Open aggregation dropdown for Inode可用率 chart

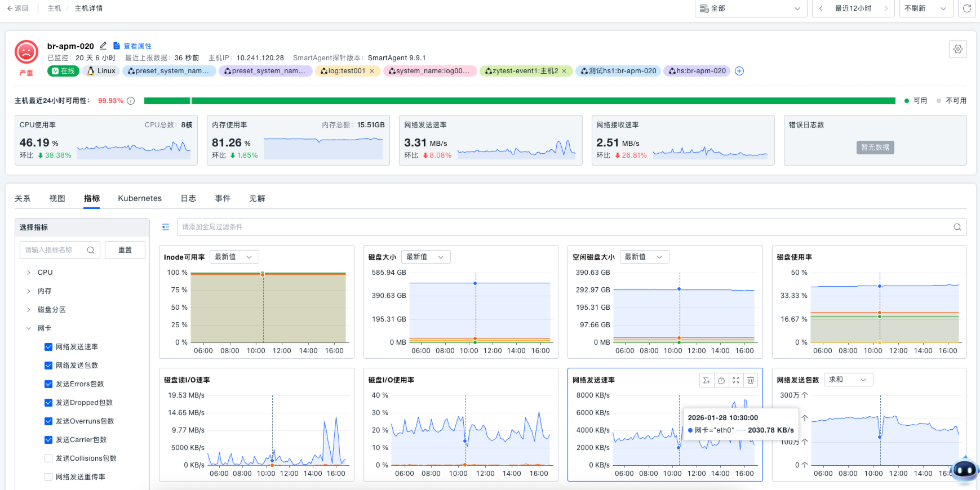point(234,257)
